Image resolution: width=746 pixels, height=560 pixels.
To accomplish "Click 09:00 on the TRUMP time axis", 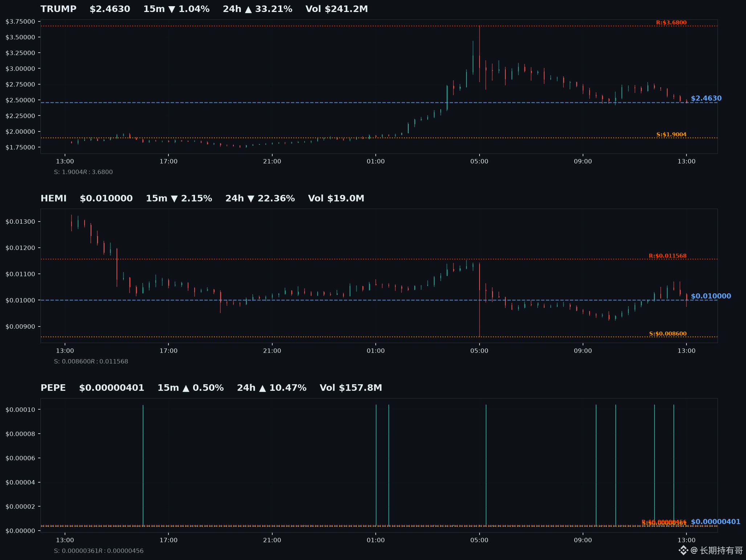I will coord(583,162).
